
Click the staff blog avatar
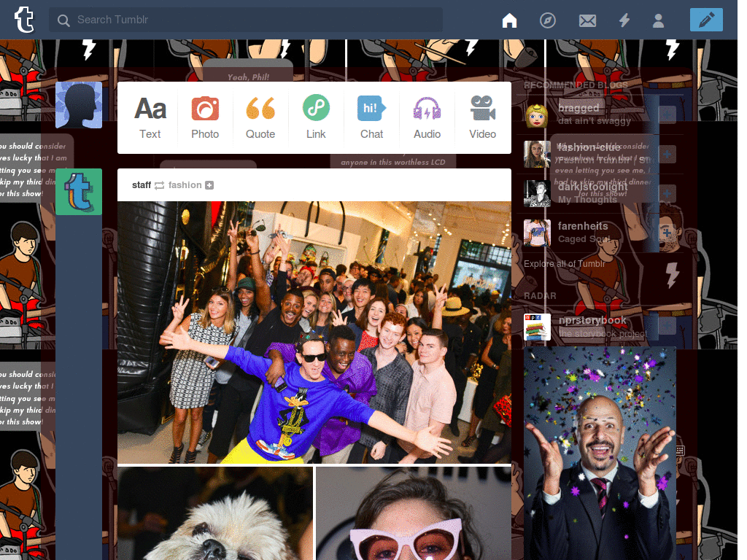(x=79, y=192)
